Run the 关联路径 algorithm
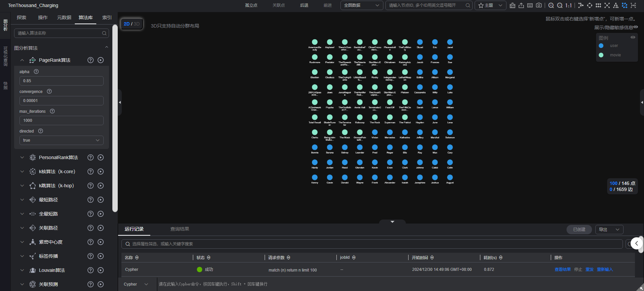Screen dimensions: 644x291 coord(101,228)
